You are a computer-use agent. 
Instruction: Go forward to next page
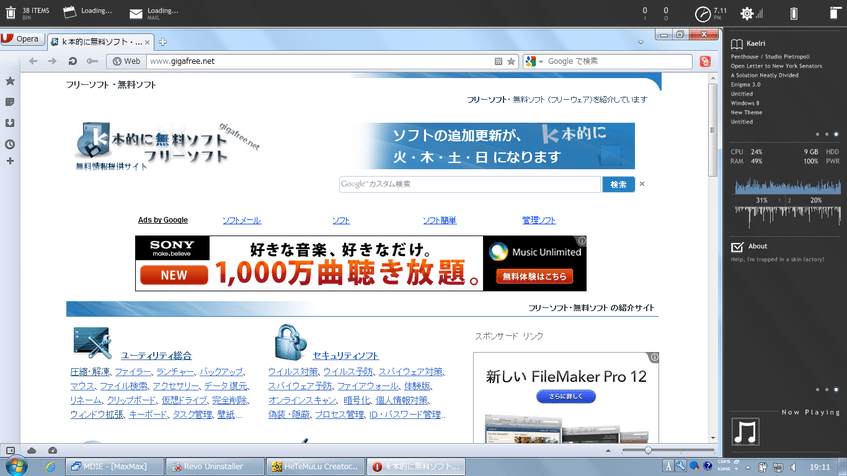(52, 61)
